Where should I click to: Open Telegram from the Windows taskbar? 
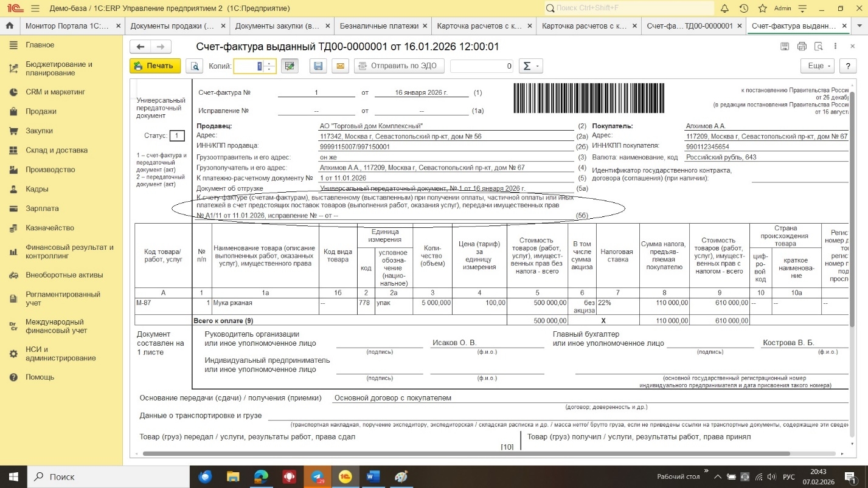317,476
